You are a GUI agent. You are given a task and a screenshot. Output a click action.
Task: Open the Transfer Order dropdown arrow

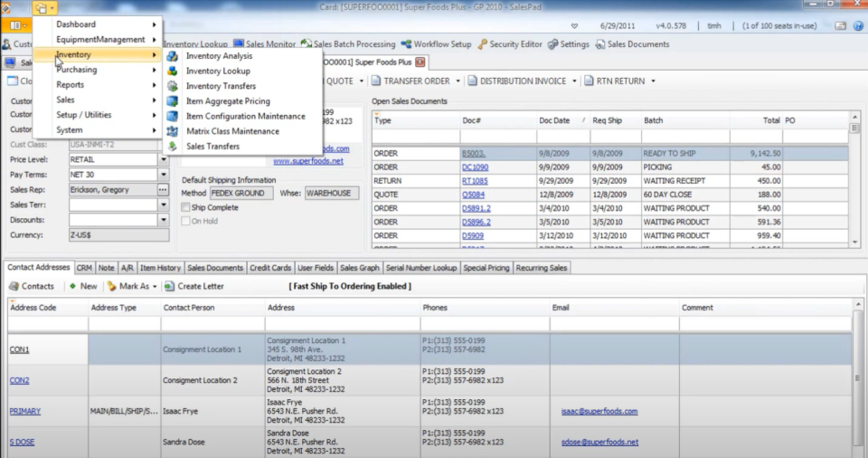[x=458, y=81]
